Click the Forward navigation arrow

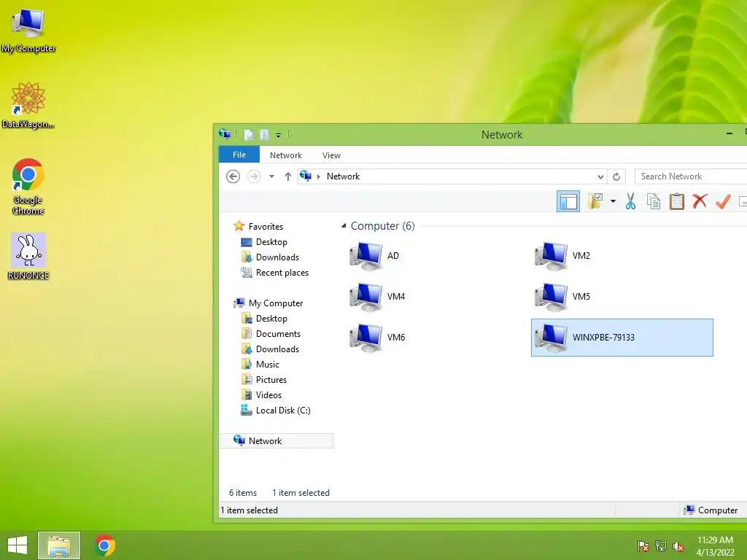pos(254,176)
